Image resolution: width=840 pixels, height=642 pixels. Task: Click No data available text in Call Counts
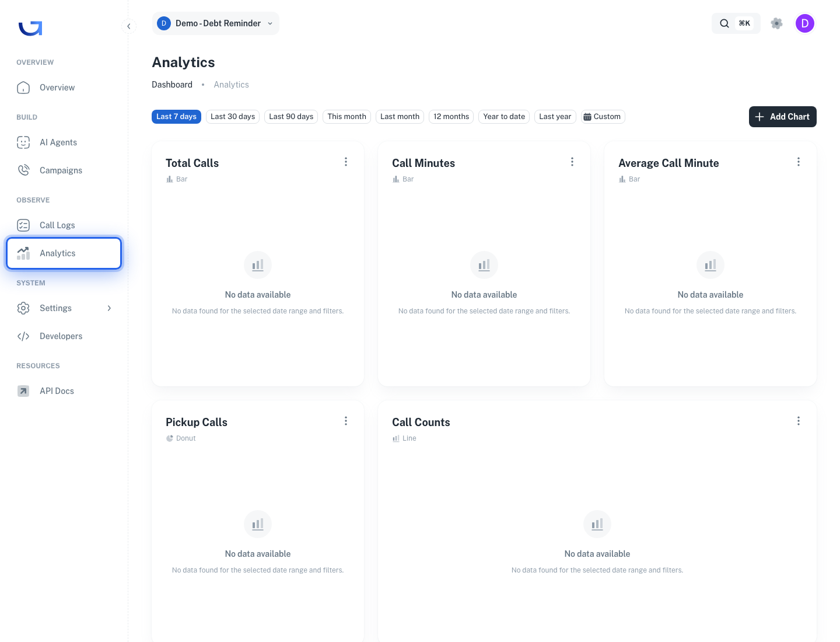pyautogui.click(x=597, y=554)
